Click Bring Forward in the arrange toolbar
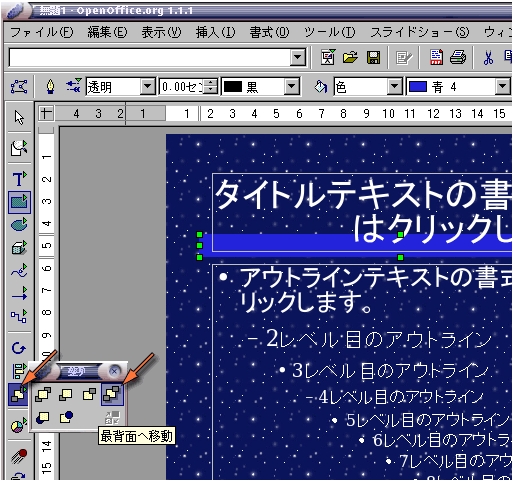 [66, 394]
